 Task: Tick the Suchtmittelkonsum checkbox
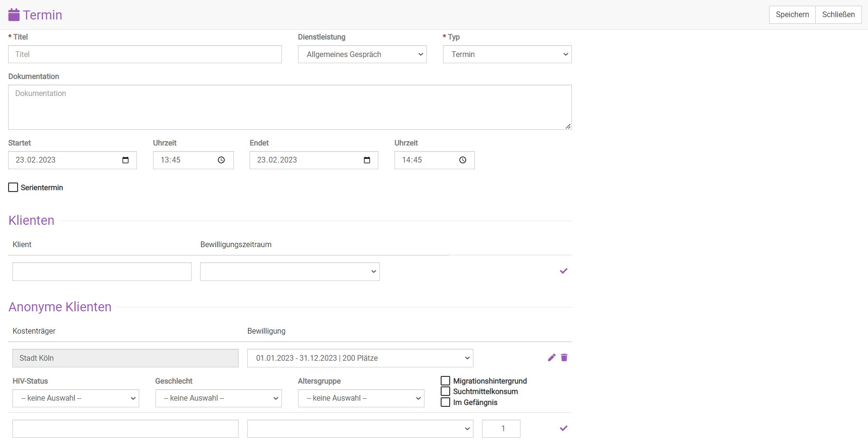click(445, 391)
